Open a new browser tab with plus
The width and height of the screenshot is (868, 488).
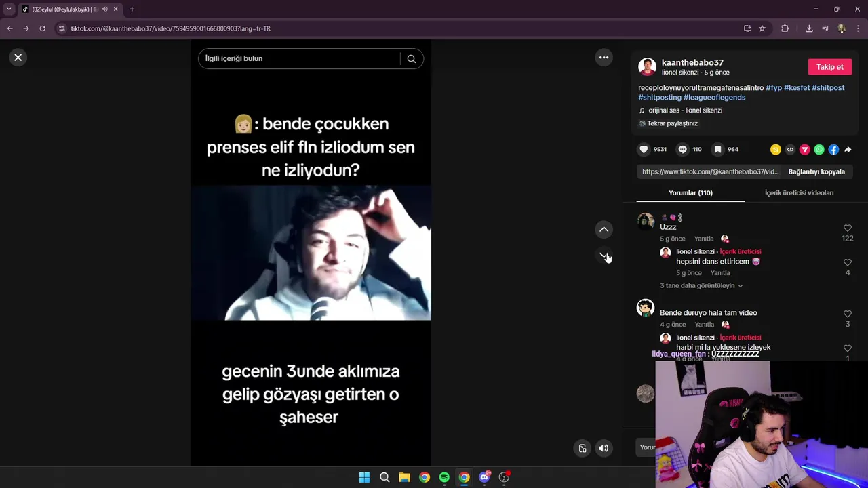(x=132, y=9)
